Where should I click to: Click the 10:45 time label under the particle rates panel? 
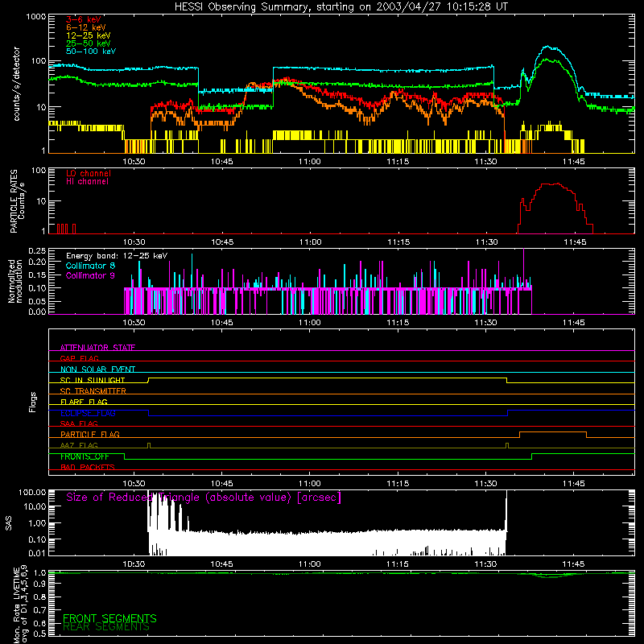222,242
